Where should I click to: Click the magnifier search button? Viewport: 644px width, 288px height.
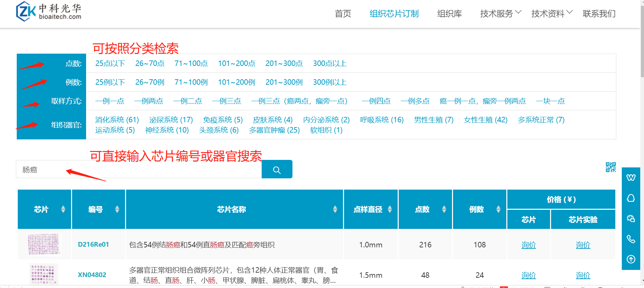coord(277,169)
